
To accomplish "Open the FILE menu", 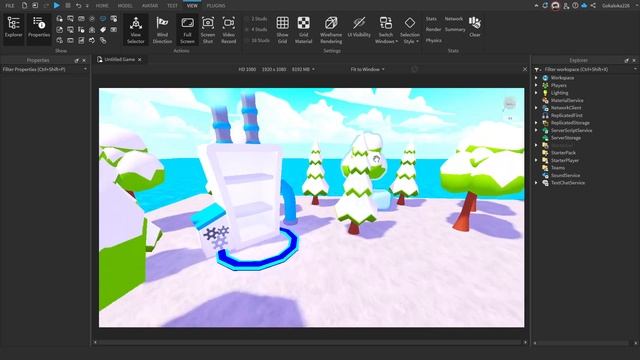I will [9, 6].
